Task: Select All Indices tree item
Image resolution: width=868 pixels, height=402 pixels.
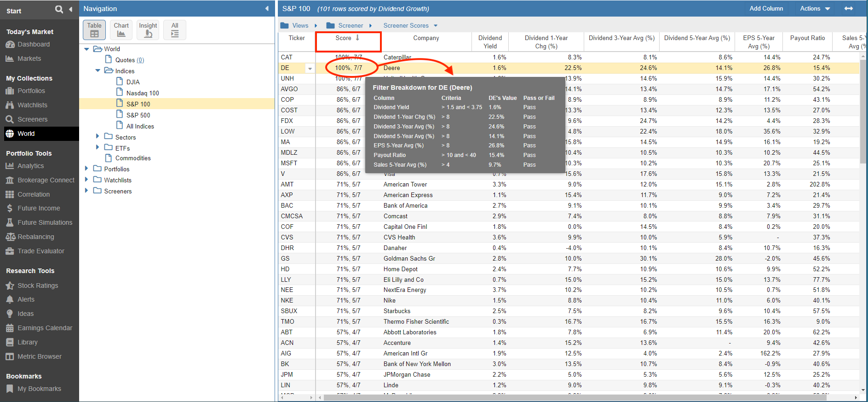Action: pyautogui.click(x=140, y=126)
